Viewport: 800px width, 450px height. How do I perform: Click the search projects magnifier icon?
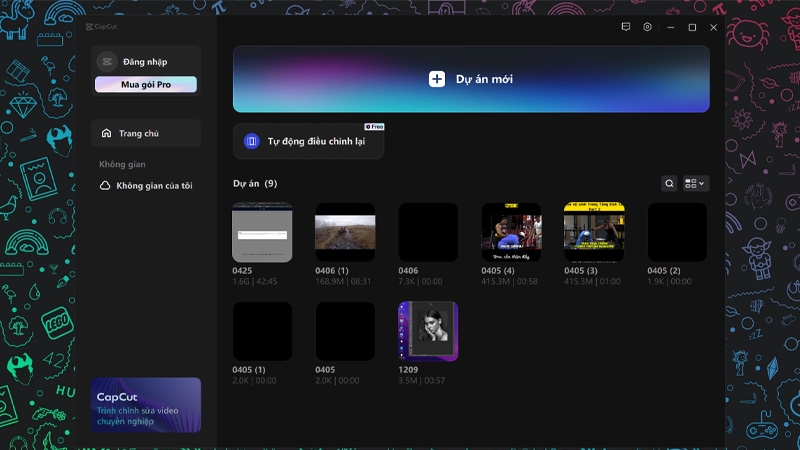pyautogui.click(x=669, y=184)
